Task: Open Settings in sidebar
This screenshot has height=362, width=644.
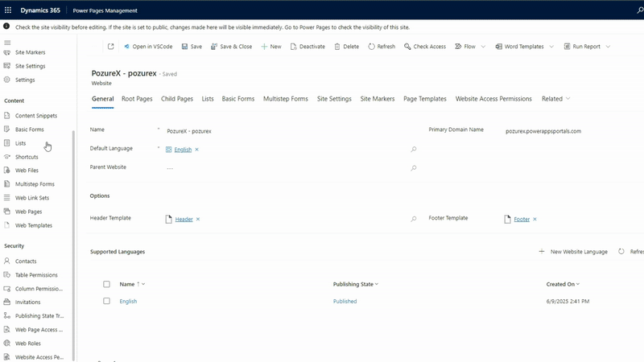Action: tap(25, 80)
